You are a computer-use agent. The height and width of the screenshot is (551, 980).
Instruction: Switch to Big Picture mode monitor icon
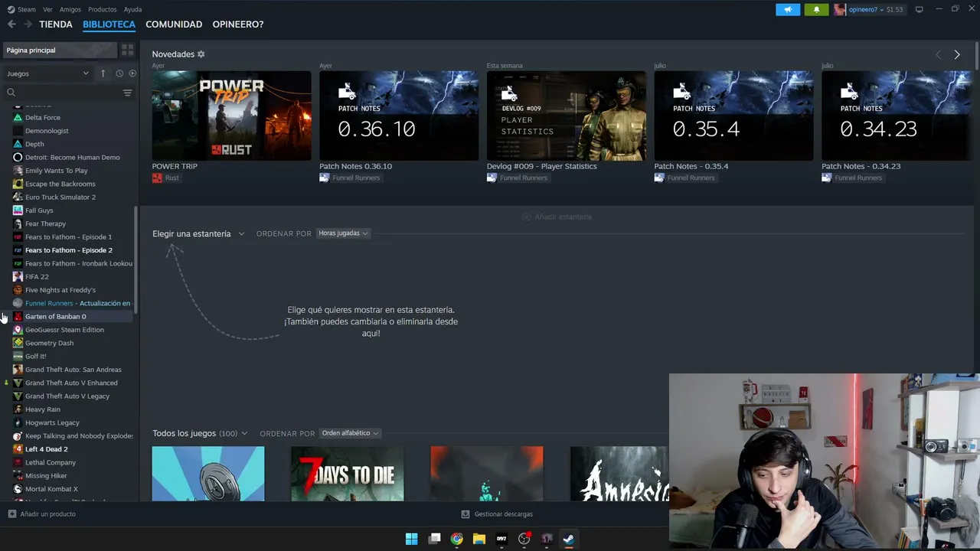[x=919, y=9]
